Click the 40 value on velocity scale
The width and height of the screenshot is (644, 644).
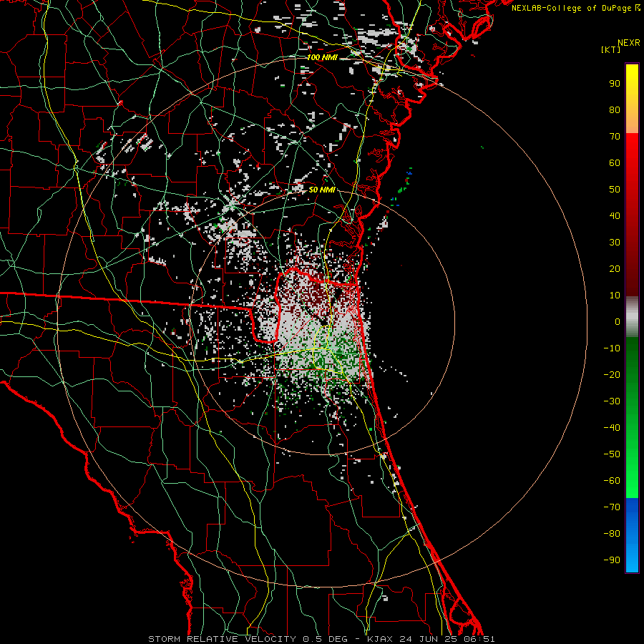coord(615,216)
